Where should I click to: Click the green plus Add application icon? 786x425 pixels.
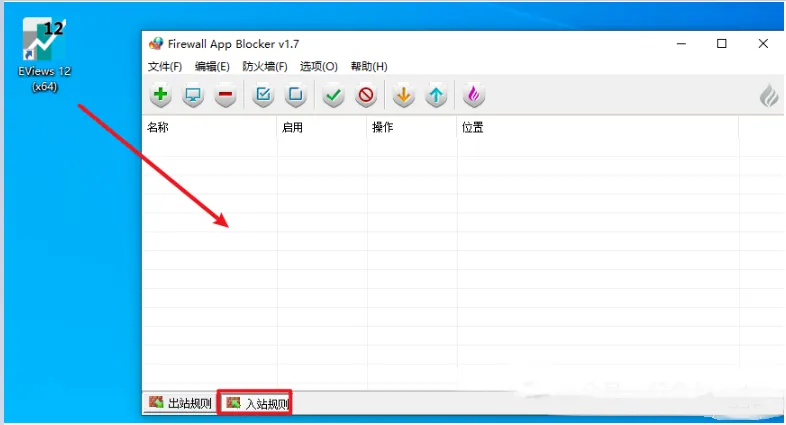point(160,95)
